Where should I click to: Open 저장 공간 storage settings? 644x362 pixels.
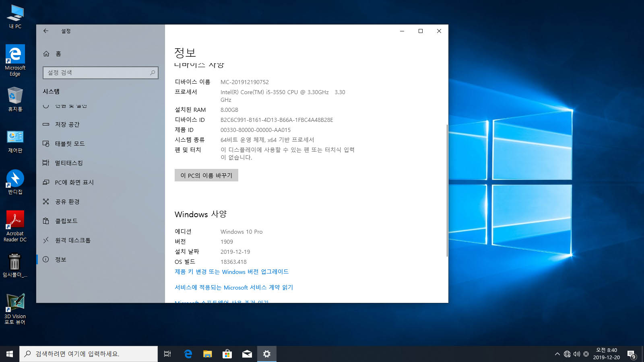point(101,124)
